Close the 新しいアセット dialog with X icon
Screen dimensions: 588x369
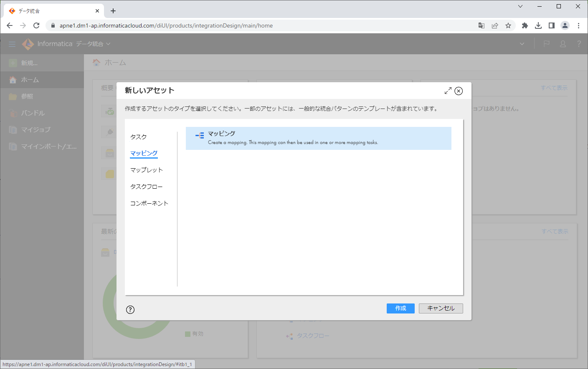coord(459,91)
